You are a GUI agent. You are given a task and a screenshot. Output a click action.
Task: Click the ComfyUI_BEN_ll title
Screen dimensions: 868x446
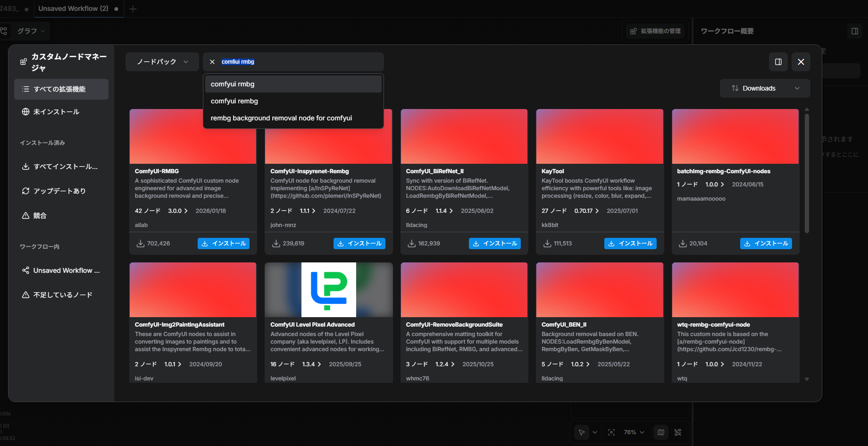tap(564, 325)
